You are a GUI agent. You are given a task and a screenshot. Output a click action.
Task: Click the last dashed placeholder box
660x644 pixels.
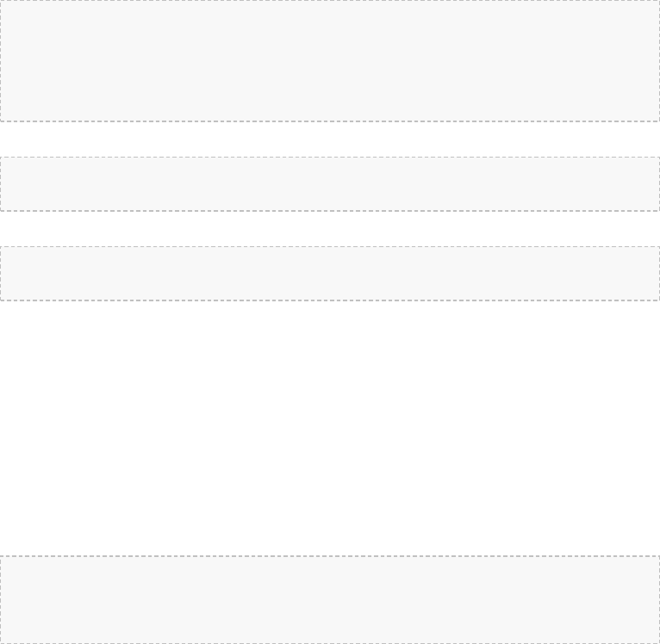pos(330,600)
